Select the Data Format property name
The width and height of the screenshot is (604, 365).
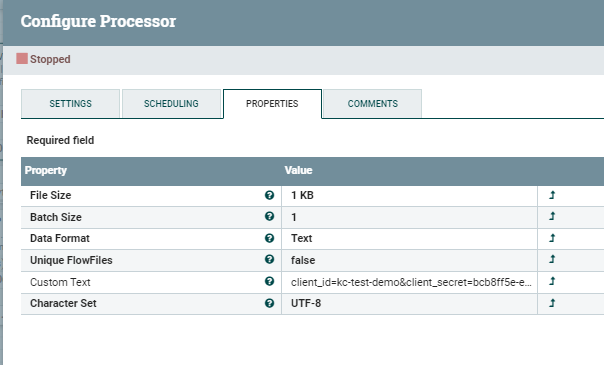click(60, 238)
